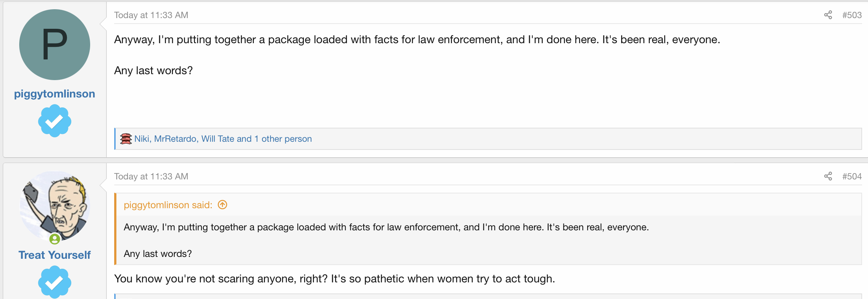Open Treat Yourself username profile link
The height and width of the screenshot is (299, 868).
[x=55, y=255]
